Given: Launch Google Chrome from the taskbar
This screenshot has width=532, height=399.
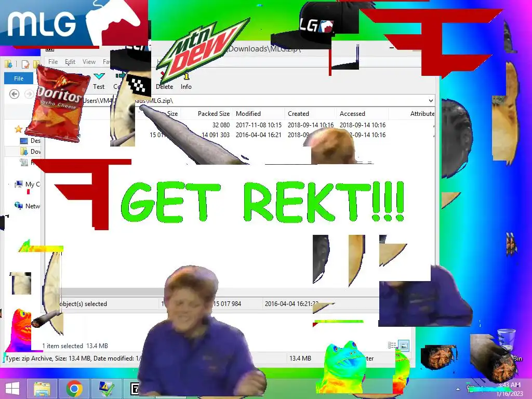Looking at the screenshot, I should [x=74, y=389].
